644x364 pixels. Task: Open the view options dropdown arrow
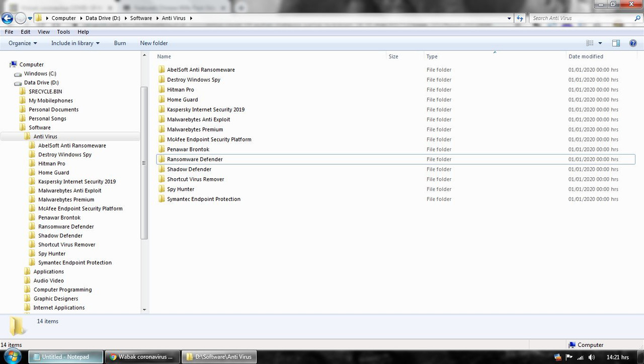click(600, 43)
